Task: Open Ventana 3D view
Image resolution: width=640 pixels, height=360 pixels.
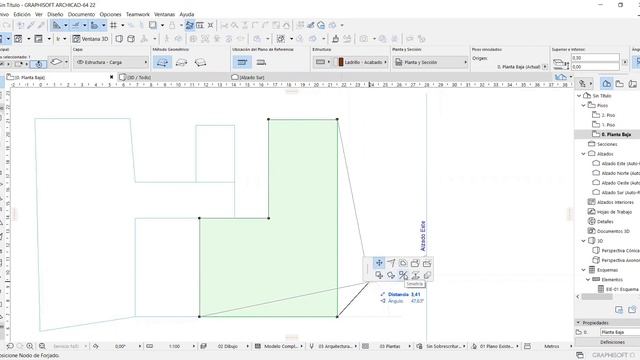Action: [90, 39]
